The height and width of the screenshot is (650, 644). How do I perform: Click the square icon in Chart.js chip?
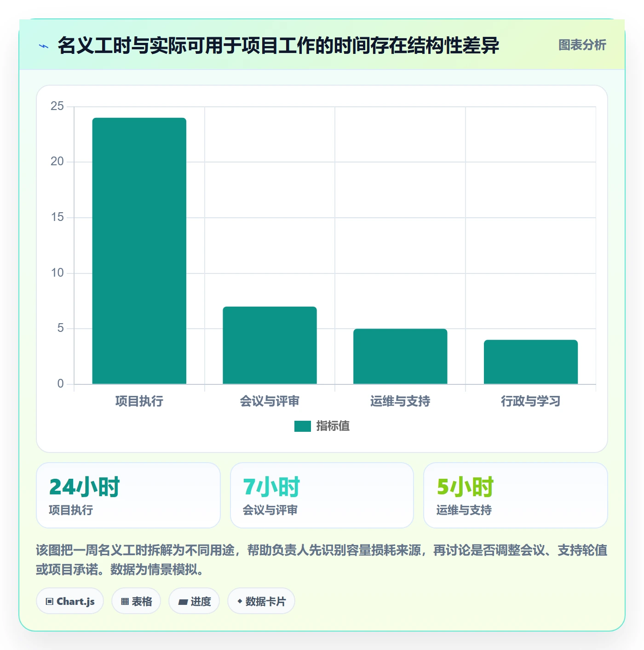tap(50, 602)
